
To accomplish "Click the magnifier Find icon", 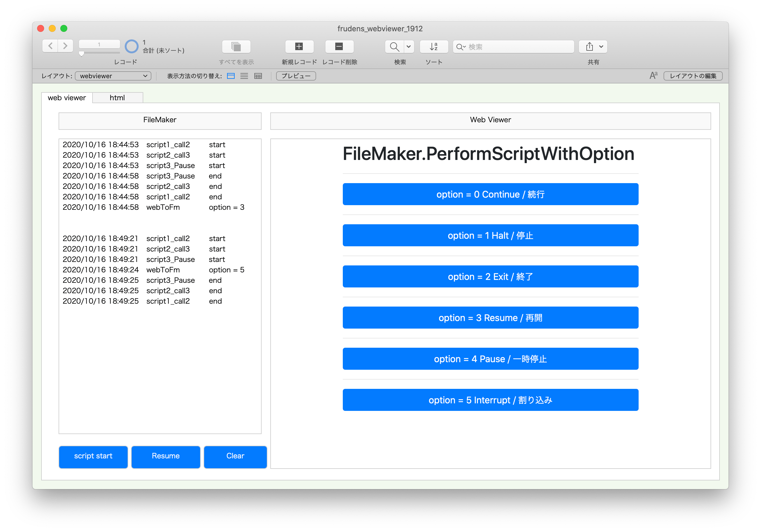I will (394, 47).
